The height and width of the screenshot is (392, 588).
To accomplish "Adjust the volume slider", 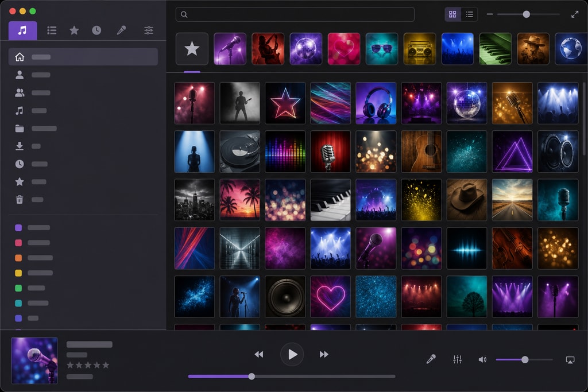I will [x=524, y=360].
